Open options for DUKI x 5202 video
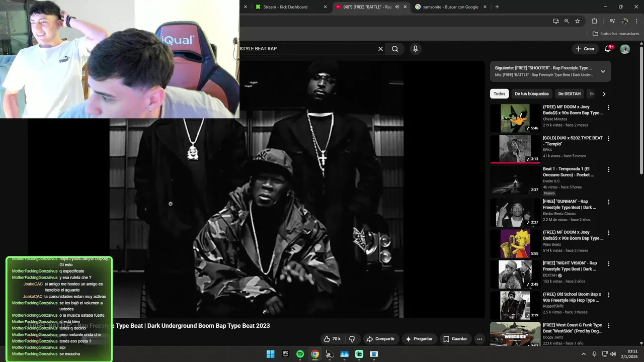 [x=608, y=139]
